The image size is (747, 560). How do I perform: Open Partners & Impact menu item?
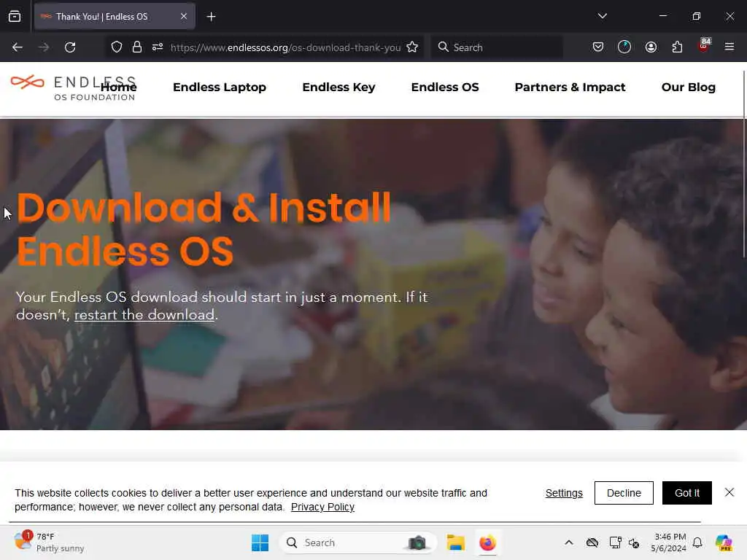(x=570, y=87)
